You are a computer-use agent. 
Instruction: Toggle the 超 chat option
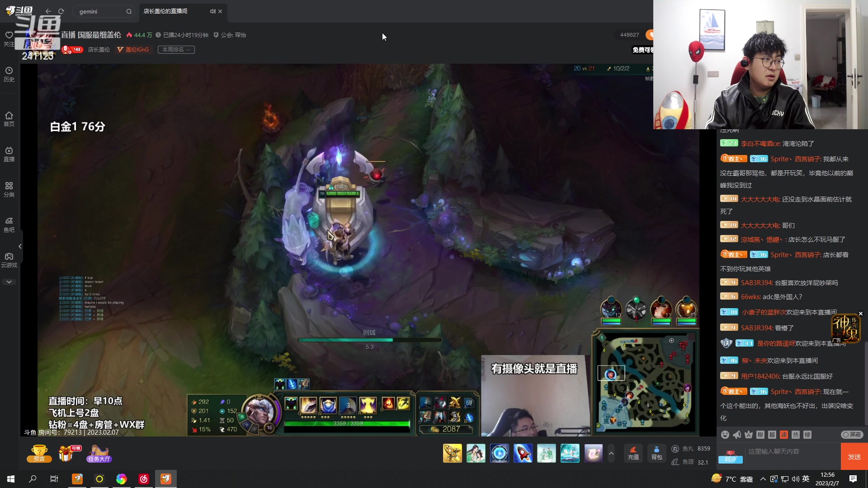(x=772, y=435)
